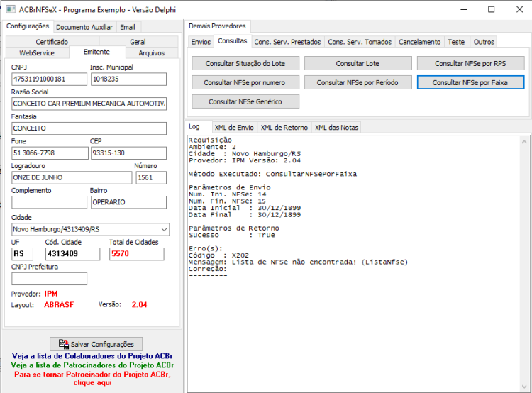
Task: Open the Certificado configuration tab
Action: coord(52,41)
